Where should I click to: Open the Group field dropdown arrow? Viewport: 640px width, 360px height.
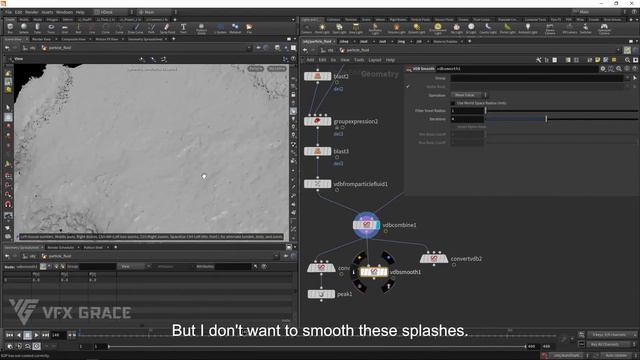tap(628, 78)
